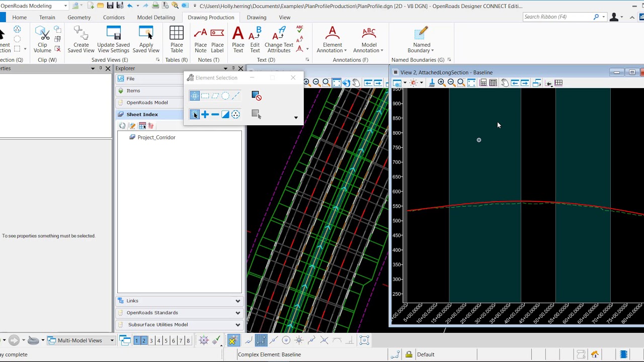This screenshot has width=644, height=362.
Task: Click the Apply Saved View tool
Action: 146,39
